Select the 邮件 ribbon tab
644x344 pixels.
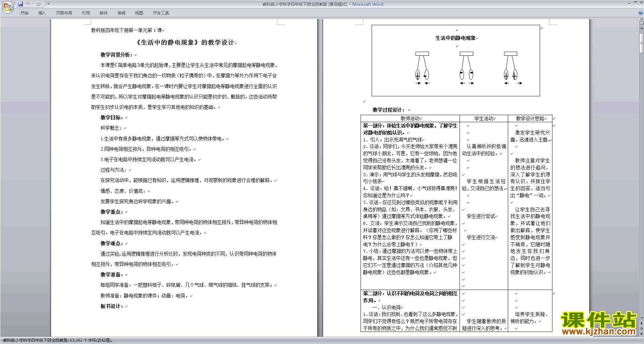click(x=104, y=13)
